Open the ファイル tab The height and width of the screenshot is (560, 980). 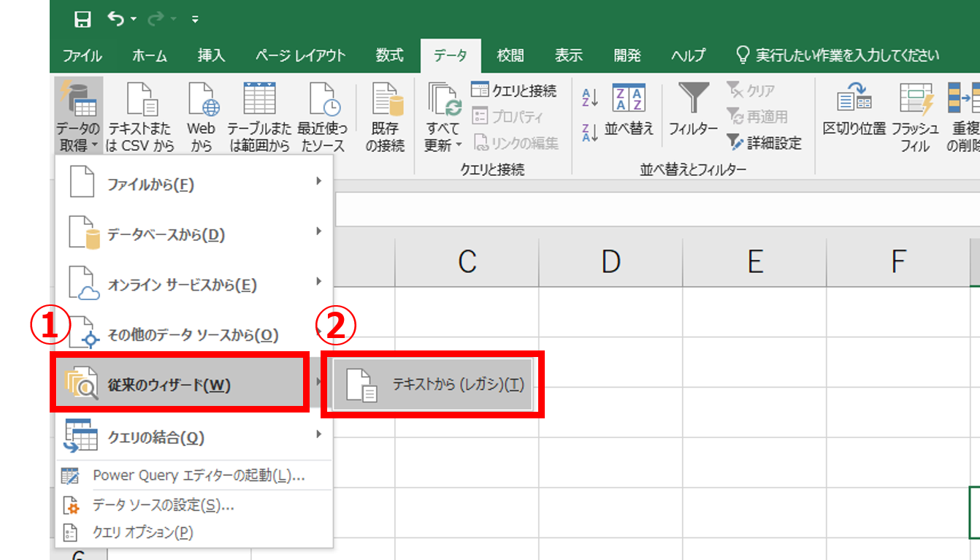[82, 55]
